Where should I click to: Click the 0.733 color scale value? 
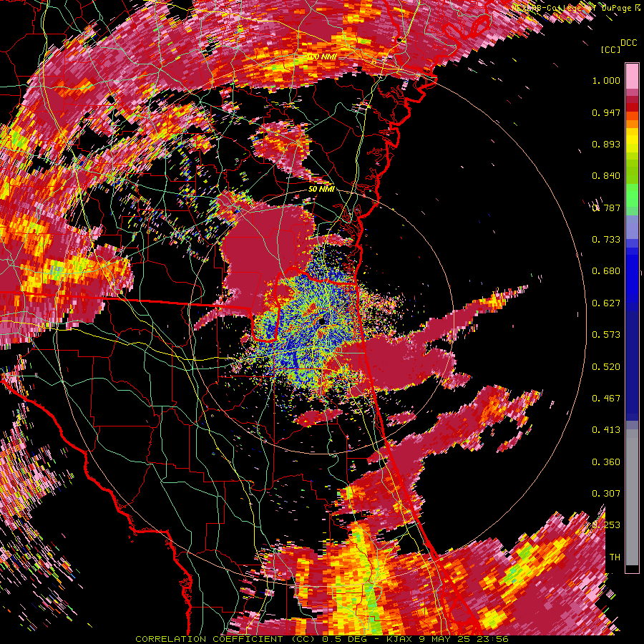point(606,240)
